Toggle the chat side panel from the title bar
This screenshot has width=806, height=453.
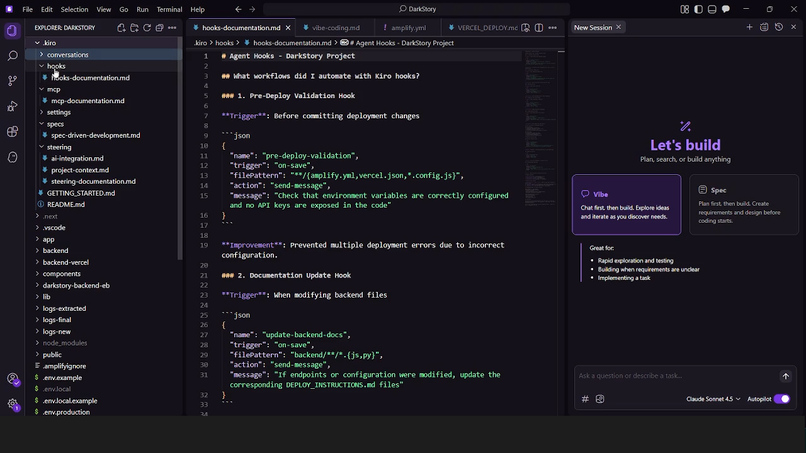(x=726, y=9)
